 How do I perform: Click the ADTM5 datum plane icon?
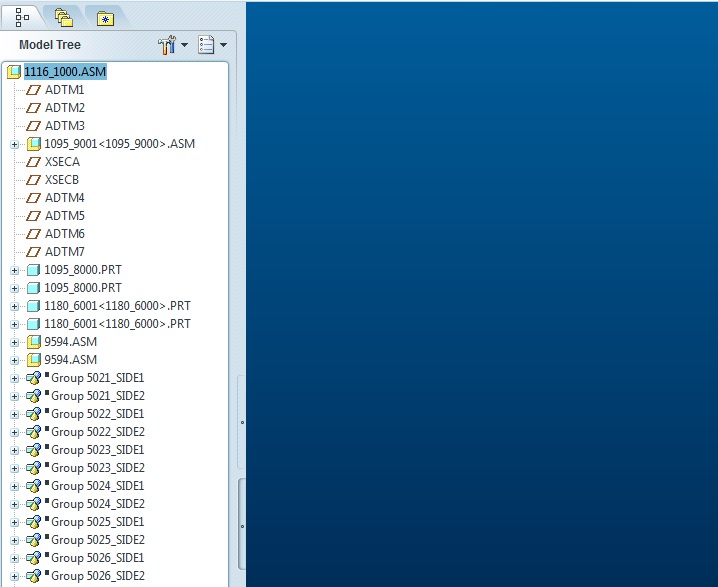(33, 216)
